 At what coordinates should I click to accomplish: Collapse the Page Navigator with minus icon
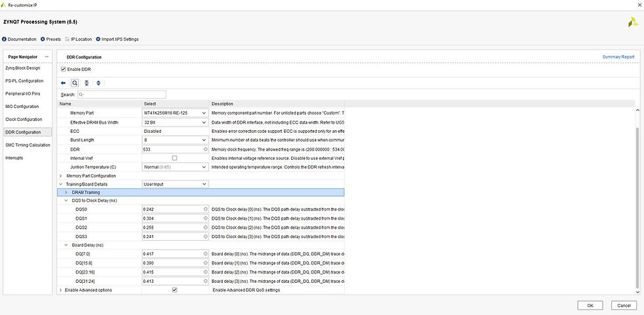(x=47, y=57)
